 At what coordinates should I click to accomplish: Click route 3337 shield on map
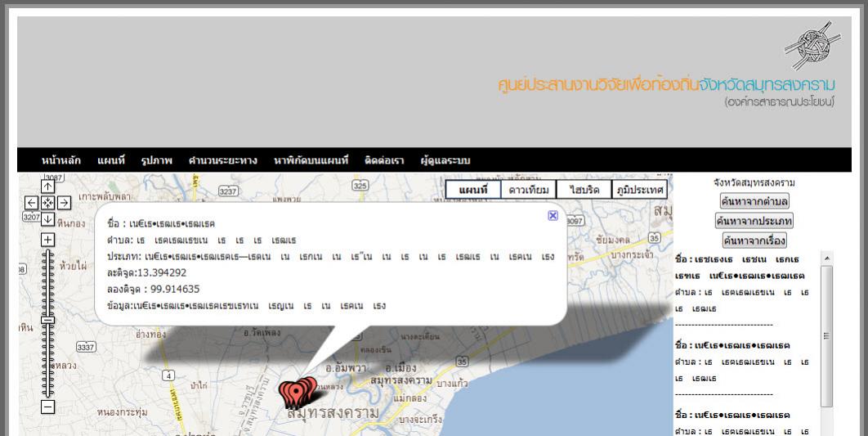pyautogui.click(x=86, y=347)
